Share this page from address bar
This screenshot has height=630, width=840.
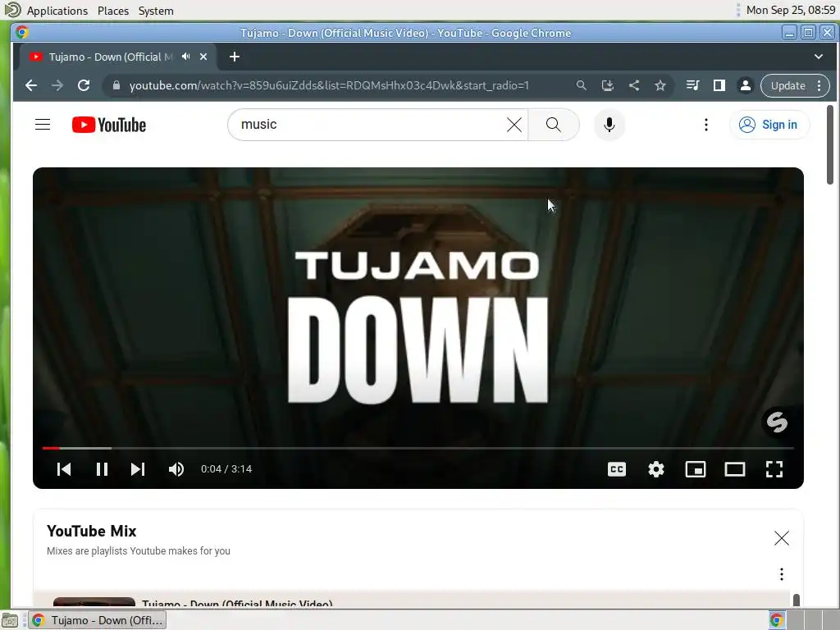point(634,85)
